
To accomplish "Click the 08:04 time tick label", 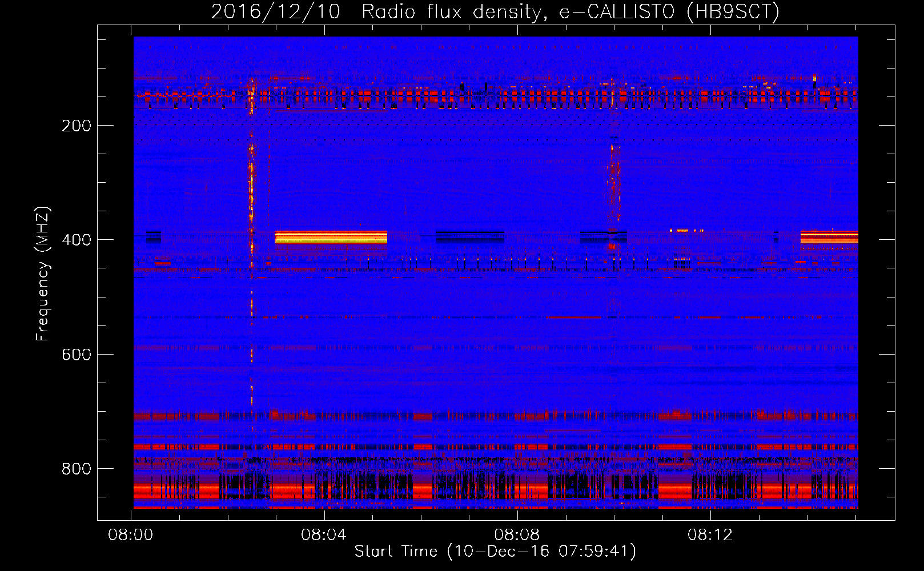I will click(324, 535).
